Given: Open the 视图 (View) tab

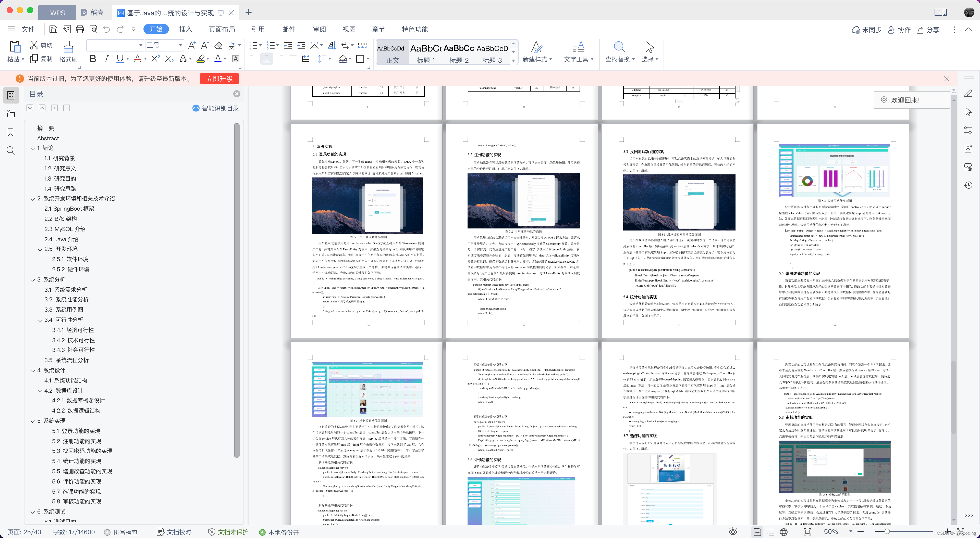Looking at the screenshot, I should 349,29.
